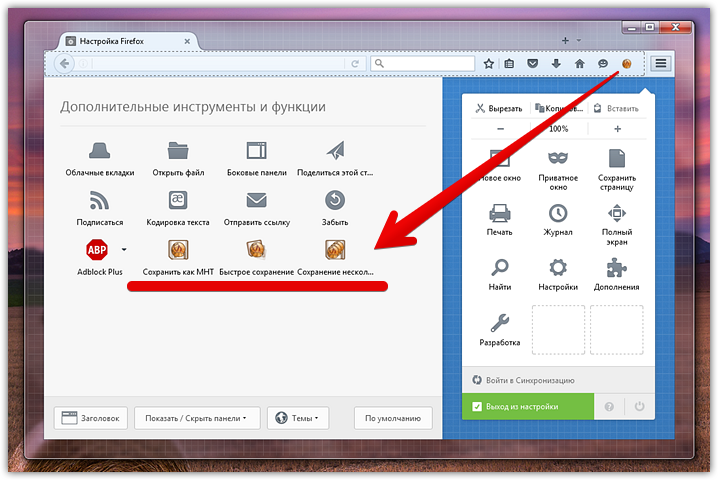Click Полный экран fullscreen icon
Viewport: 718px width, 480px height.
(x=617, y=213)
